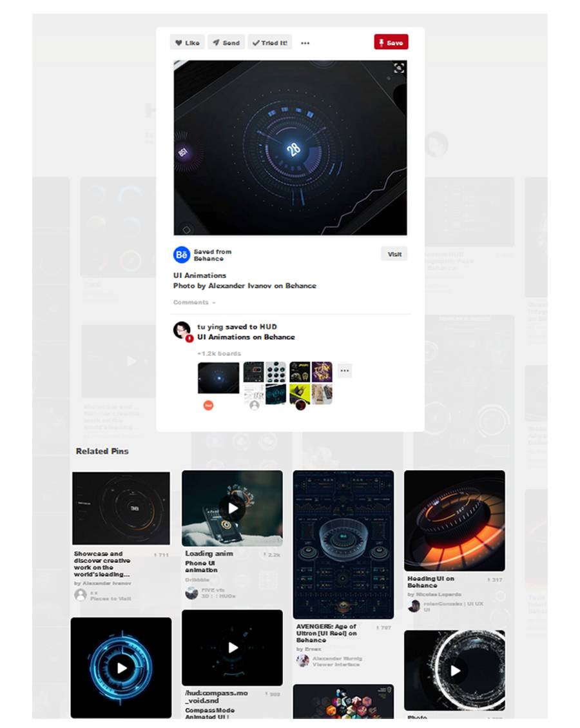This screenshot has height=728, width=580.
Task: Open image zoom magnifier icon
Action: click(x=398, y=68)
